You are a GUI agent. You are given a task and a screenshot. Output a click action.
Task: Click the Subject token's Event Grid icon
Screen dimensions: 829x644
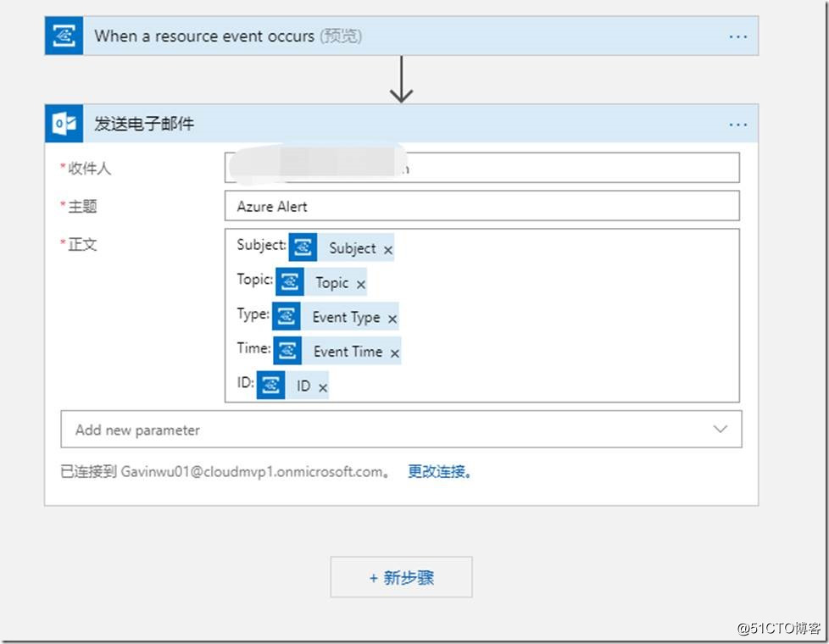coord(303,247)
